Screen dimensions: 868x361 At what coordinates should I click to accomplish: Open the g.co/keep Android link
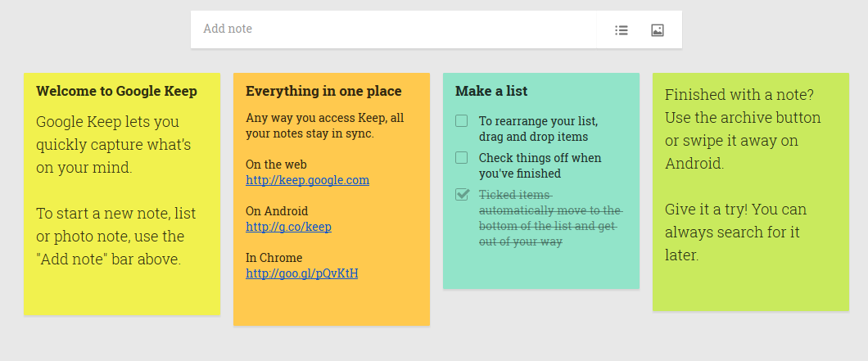coord(288,227)
